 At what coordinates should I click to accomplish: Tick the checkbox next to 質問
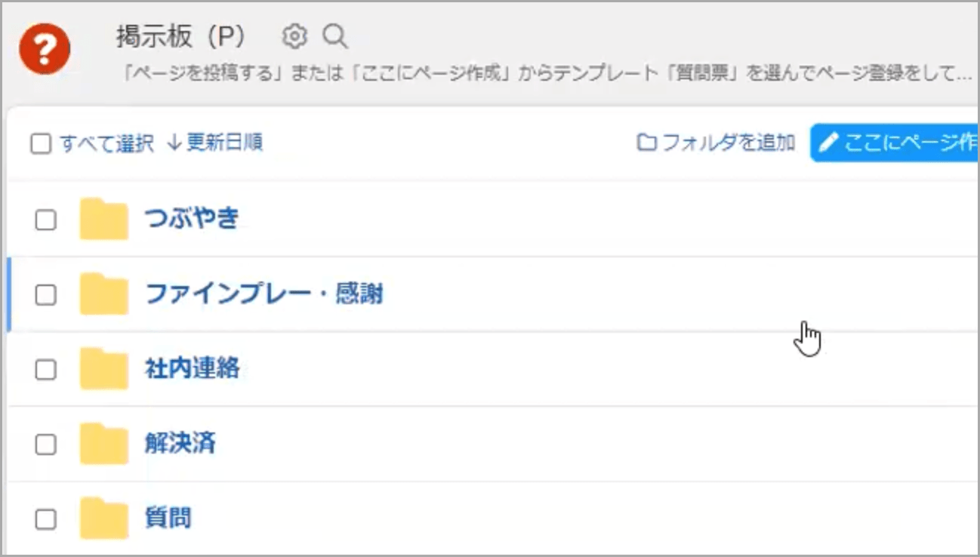[46, 519]
